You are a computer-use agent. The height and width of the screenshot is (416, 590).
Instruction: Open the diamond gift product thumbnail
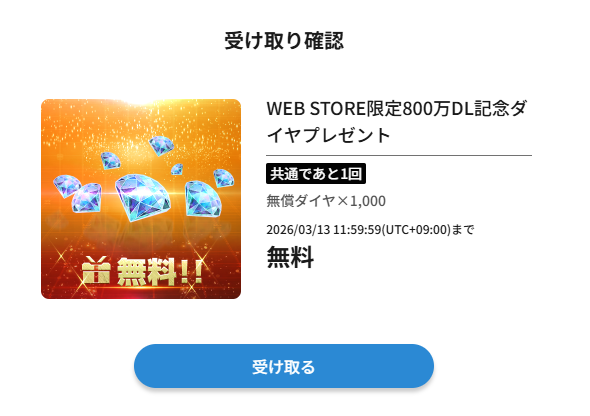141,199
